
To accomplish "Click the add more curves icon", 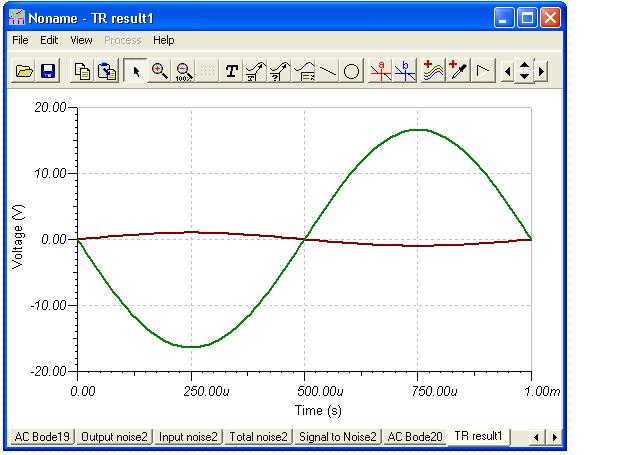I will click(x=433, y=71).
